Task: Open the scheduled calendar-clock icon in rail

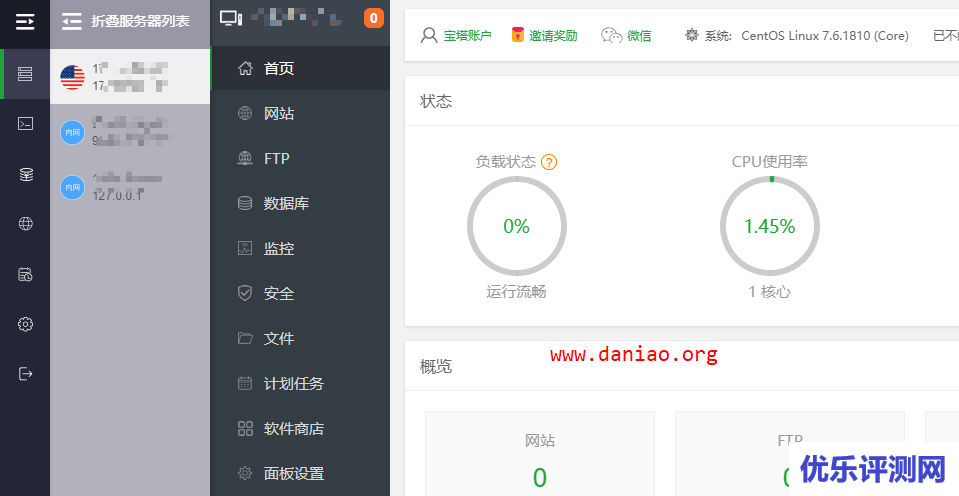Action: click(25, 274)
